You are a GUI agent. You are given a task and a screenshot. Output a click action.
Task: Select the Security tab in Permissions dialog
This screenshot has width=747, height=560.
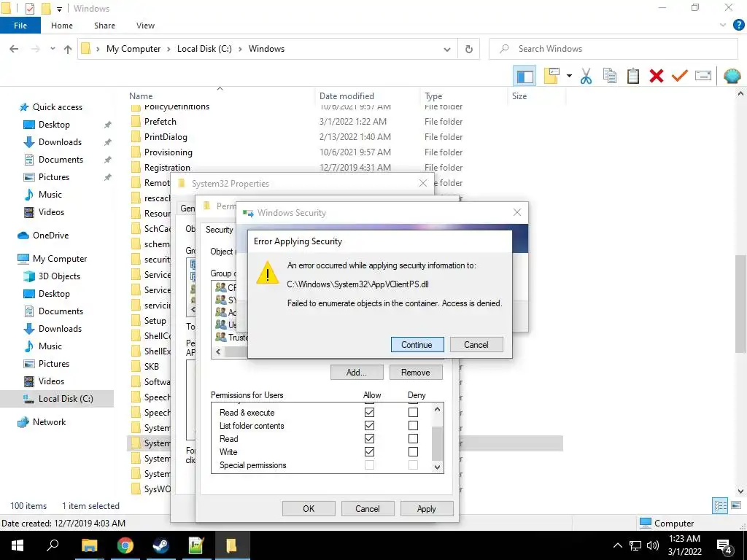click(220, 230)
